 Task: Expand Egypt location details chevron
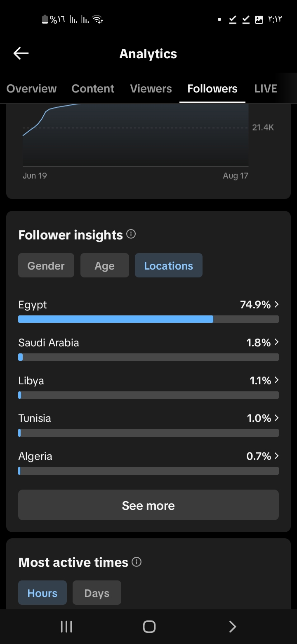point(276,305)
